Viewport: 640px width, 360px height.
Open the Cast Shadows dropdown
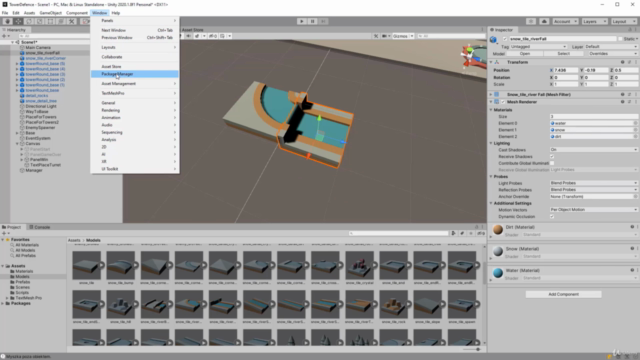[x=593, y=150]
